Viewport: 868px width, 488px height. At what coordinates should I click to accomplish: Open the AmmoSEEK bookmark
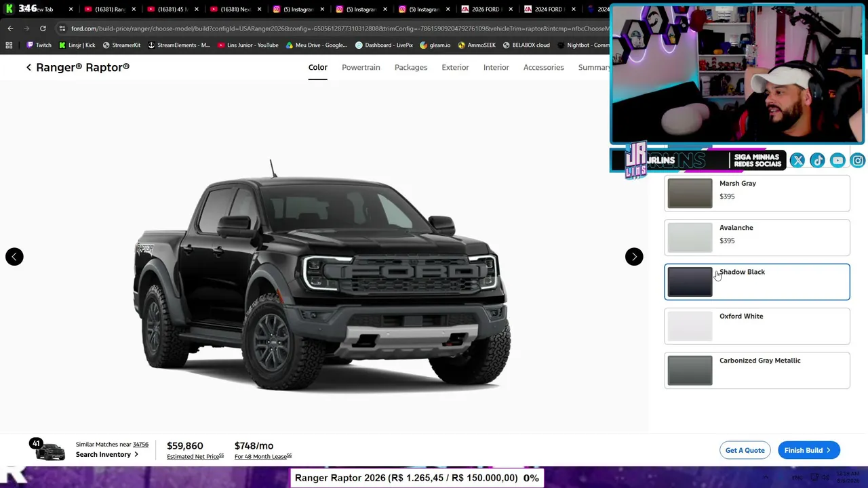pyautogui.click(x=477, y=45)
